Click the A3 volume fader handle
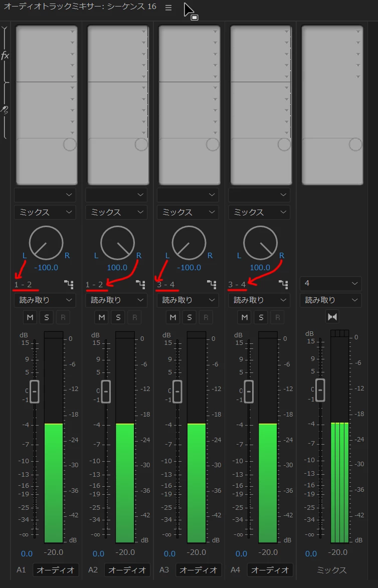 pos(177,391)
